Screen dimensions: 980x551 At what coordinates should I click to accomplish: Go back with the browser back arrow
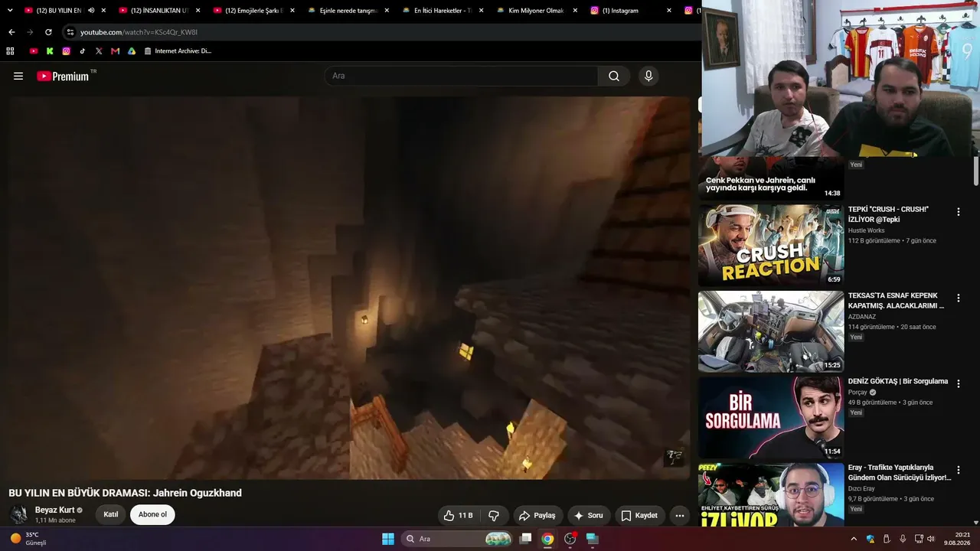(x=11, y=32)
